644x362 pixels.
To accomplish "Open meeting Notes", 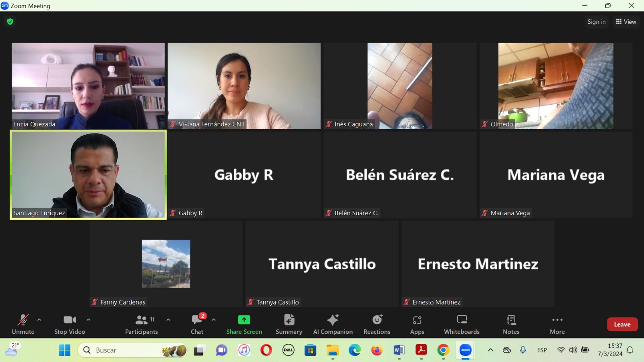I will click(x=511, y=324).
